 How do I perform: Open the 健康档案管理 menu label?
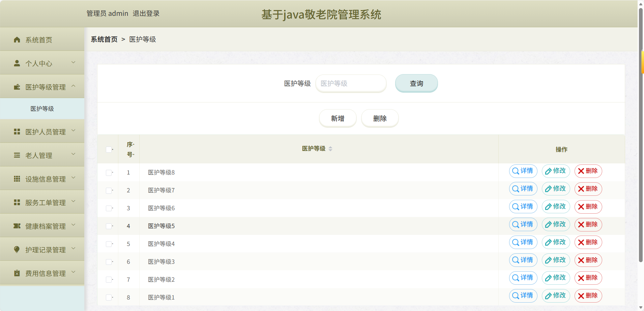click(46, 226)
